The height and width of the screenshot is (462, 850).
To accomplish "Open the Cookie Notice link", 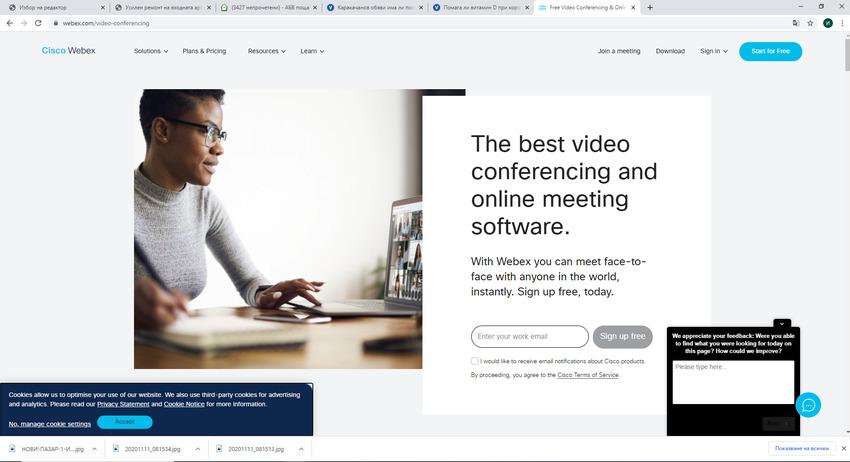I will (184, 404).
